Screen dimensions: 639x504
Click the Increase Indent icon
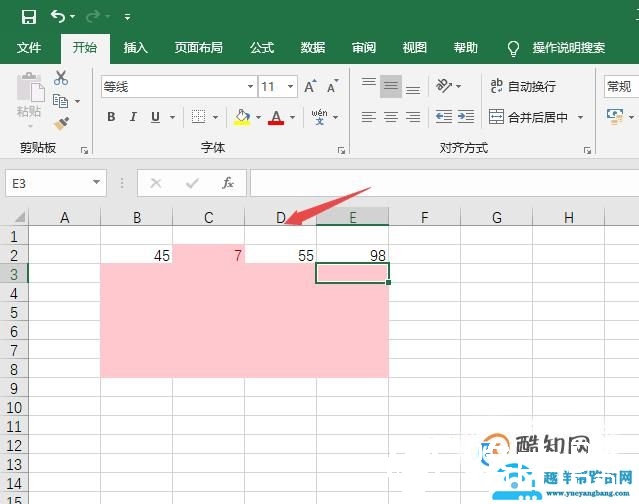tap(466, 117)
